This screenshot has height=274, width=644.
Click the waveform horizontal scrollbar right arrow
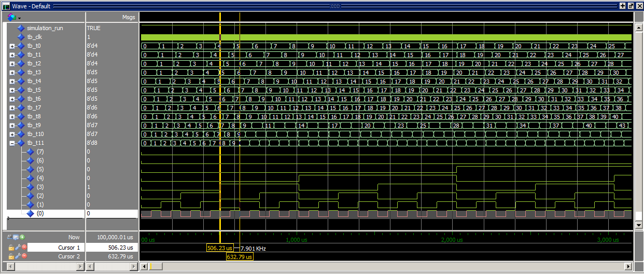click(x=629, y=266)
